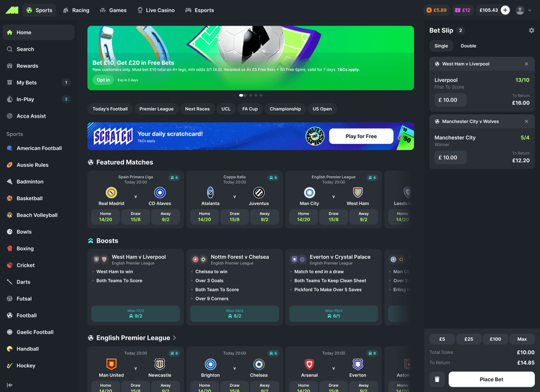Opt in to the free bets promotion
Viewport: 540px width, 392px height.
(x=103, y=80)
